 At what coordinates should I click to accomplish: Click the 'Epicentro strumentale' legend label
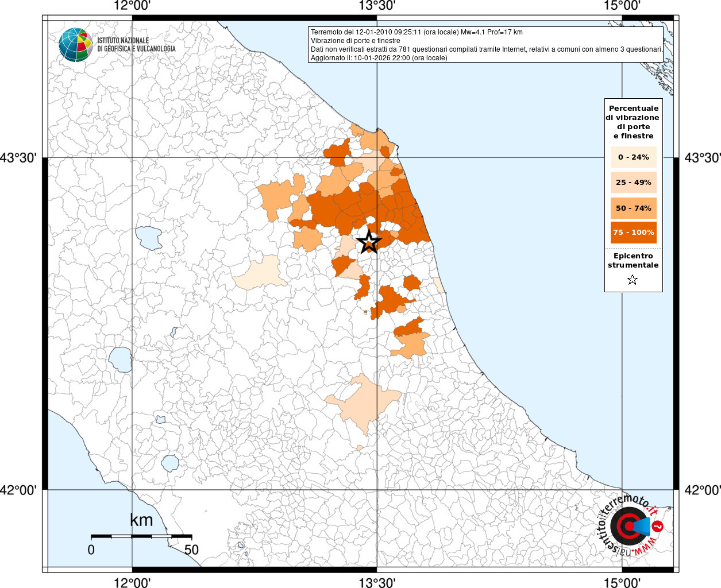[633, 261]
